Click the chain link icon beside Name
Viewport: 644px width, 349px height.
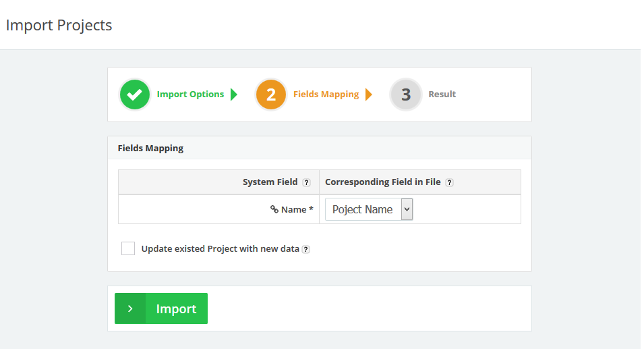pos(274,209)
